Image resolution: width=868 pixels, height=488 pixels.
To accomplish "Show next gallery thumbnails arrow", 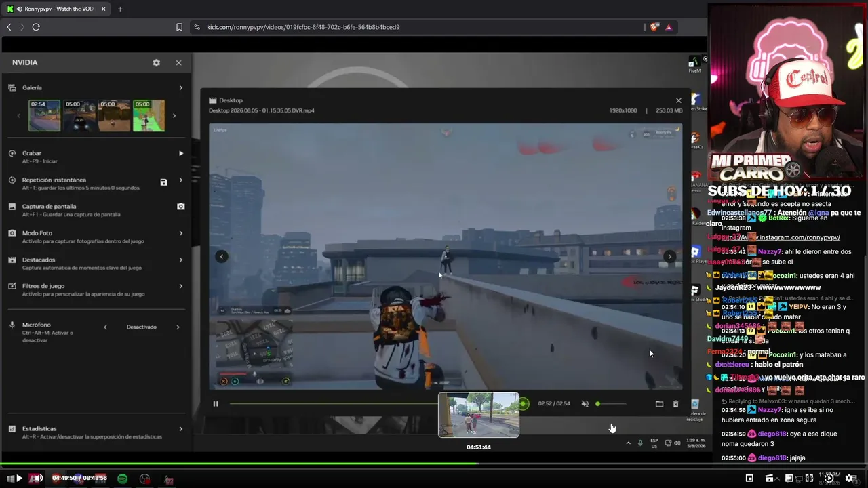I will point(174,116).
